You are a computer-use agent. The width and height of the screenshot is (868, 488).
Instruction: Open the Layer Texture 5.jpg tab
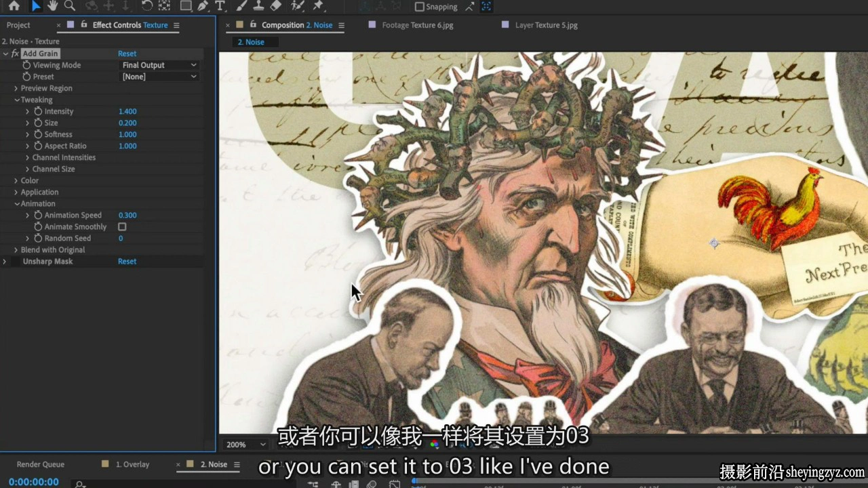click(x=546, y=25)
